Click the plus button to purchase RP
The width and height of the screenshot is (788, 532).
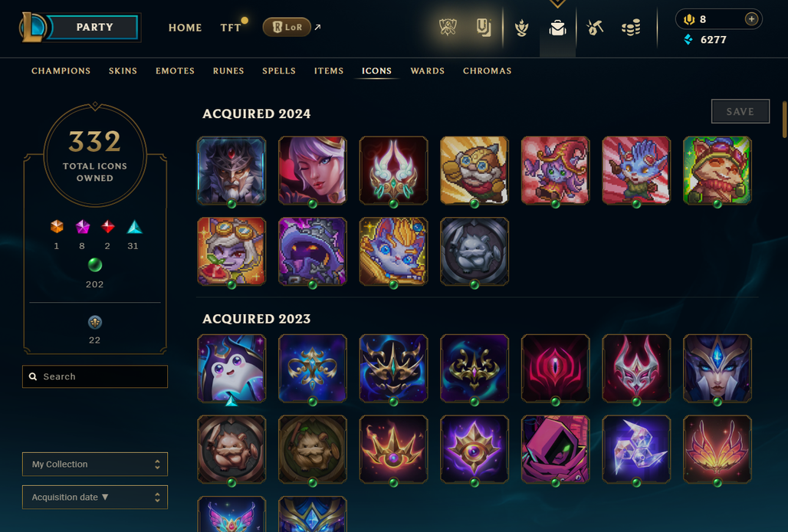click(x=751, y=19)
